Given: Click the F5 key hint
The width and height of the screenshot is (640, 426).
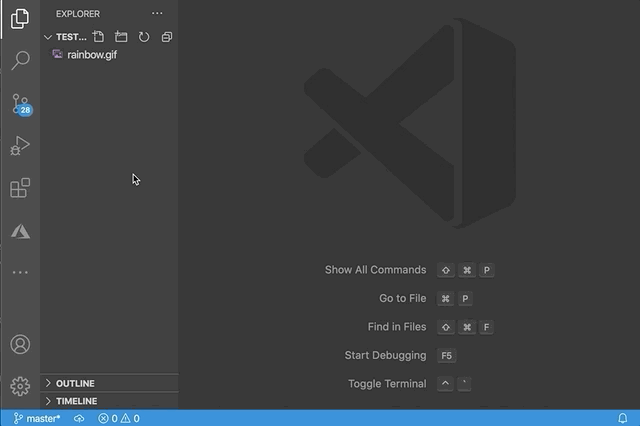Looking at the screenshot, I should 447,355.
